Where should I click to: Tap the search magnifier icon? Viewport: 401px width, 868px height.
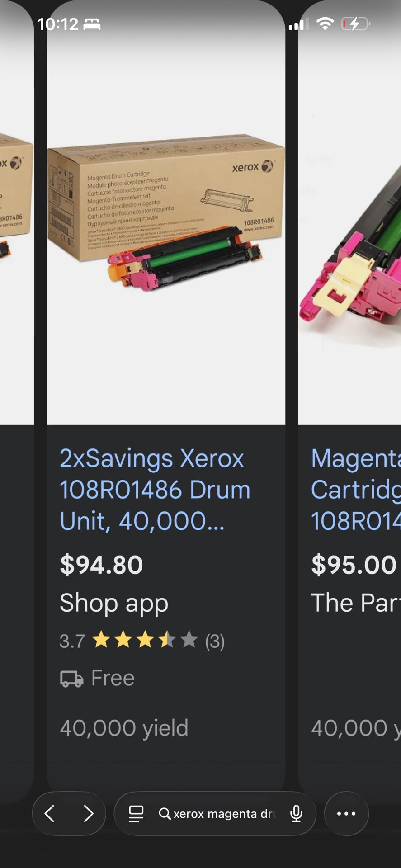165,814
